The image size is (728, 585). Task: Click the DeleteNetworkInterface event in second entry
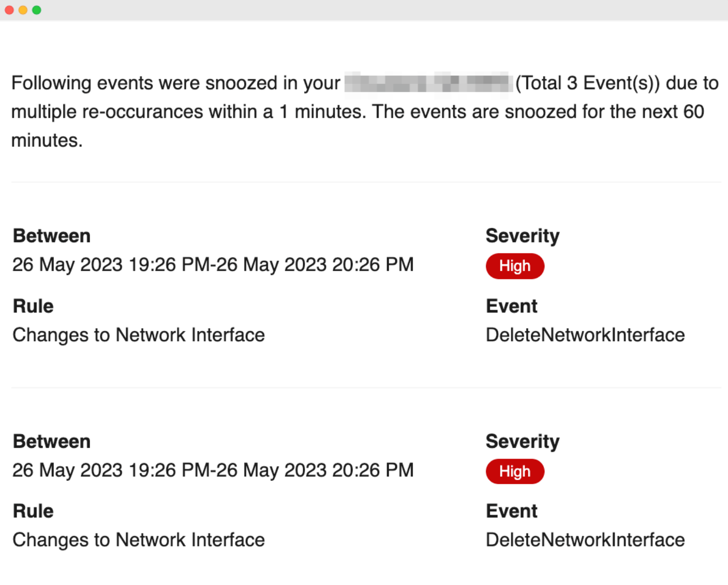(585, 540)
